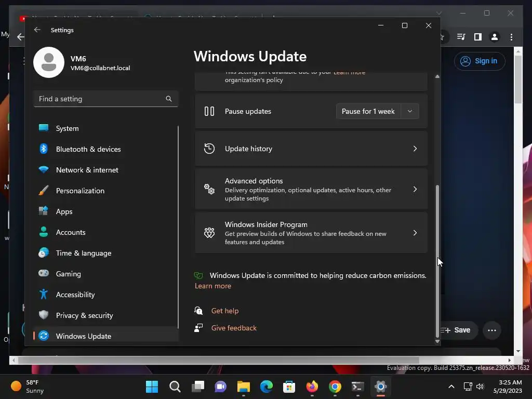532x399 pixels.
Task: Go back using Settings back arrow
Action: click(37, 30)
